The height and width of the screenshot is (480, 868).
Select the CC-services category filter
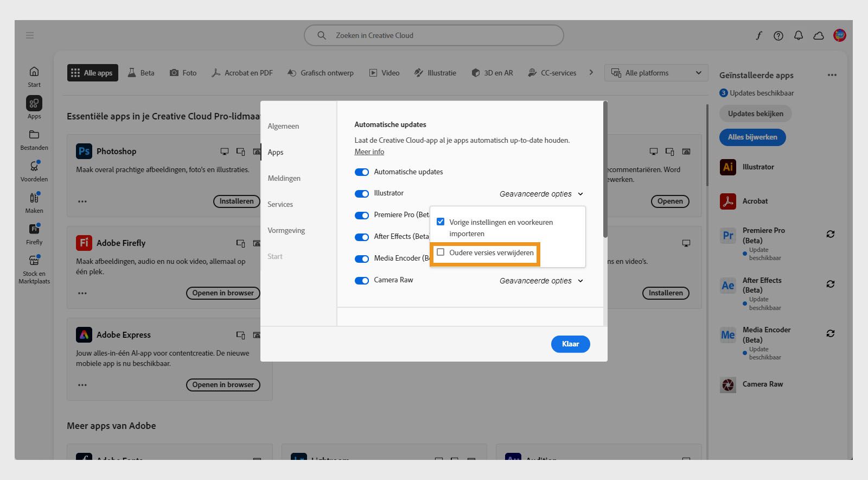click(552, 73)
